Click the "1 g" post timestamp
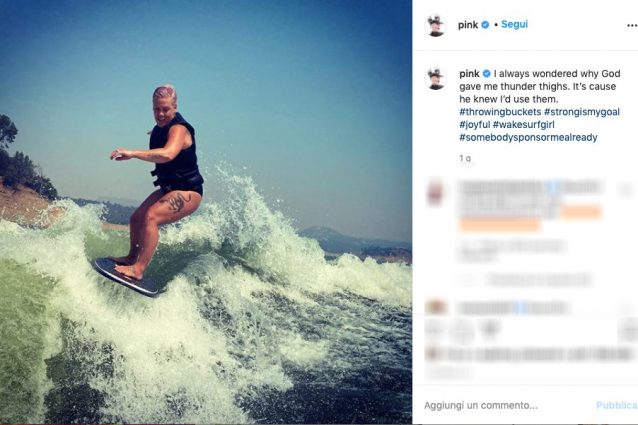Image resolution: width=638 pixels, height=425 pixels. pyautogui.click(x=465, y=158)
